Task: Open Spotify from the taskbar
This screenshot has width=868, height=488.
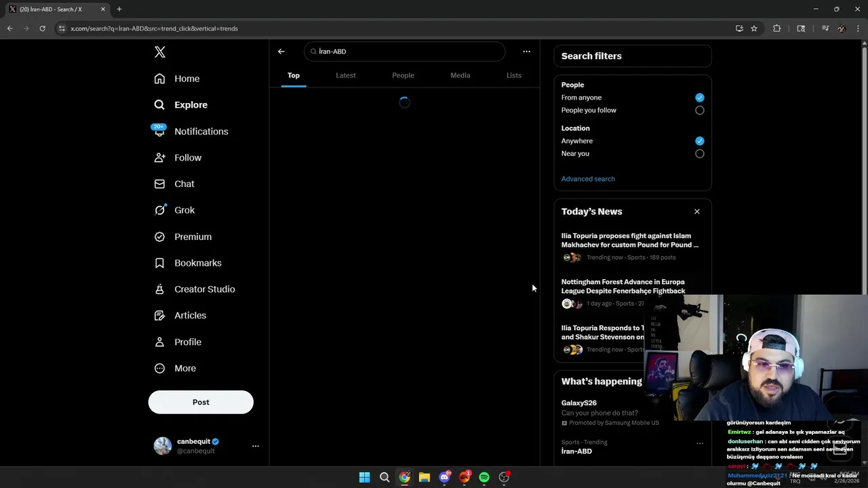Action: tap(484, 477)
